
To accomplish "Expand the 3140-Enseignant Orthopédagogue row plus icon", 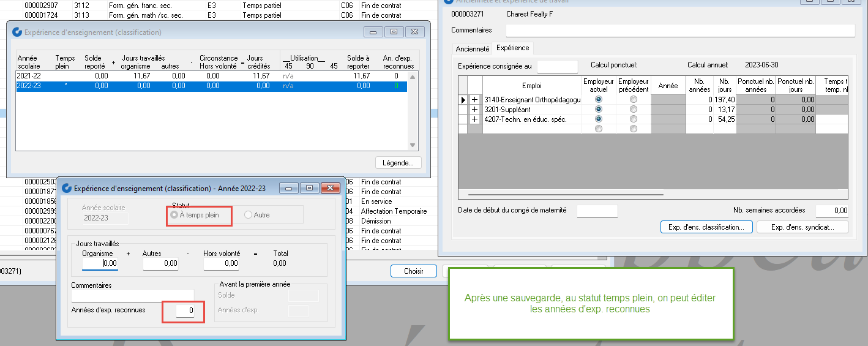I will coord(474,99).
